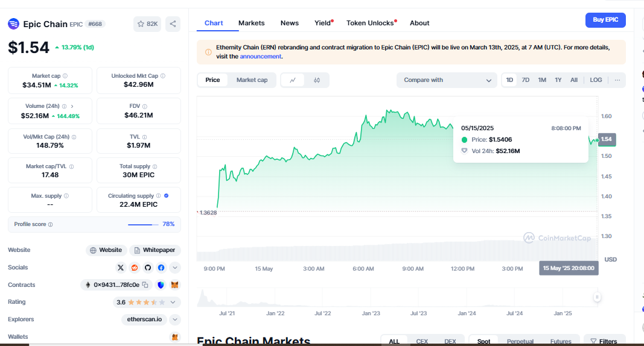Add token to MetaMask fox icon

[174, 285]
